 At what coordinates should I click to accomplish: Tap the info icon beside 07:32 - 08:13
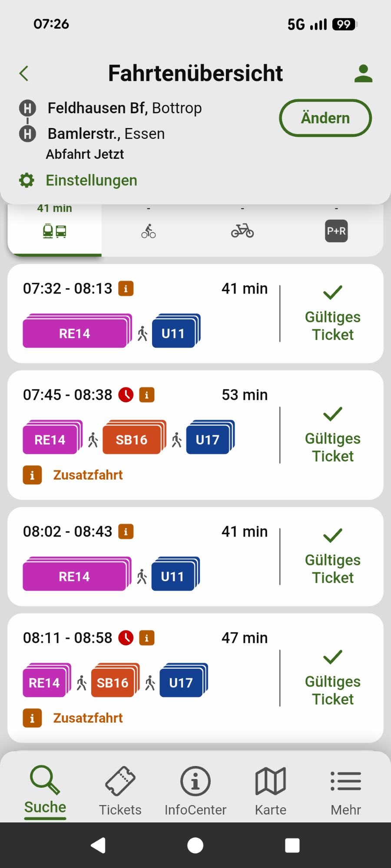(126, 289)
